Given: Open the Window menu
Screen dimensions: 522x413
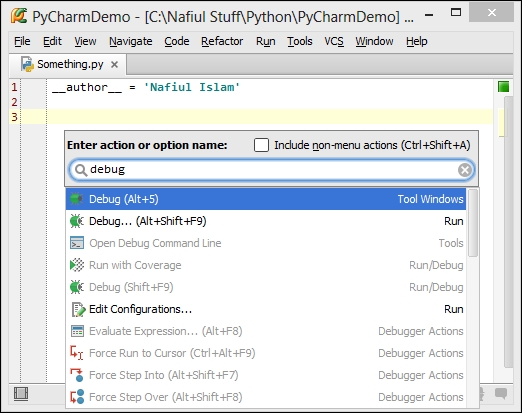Looking at the screenshot, I should click(374, 41).
